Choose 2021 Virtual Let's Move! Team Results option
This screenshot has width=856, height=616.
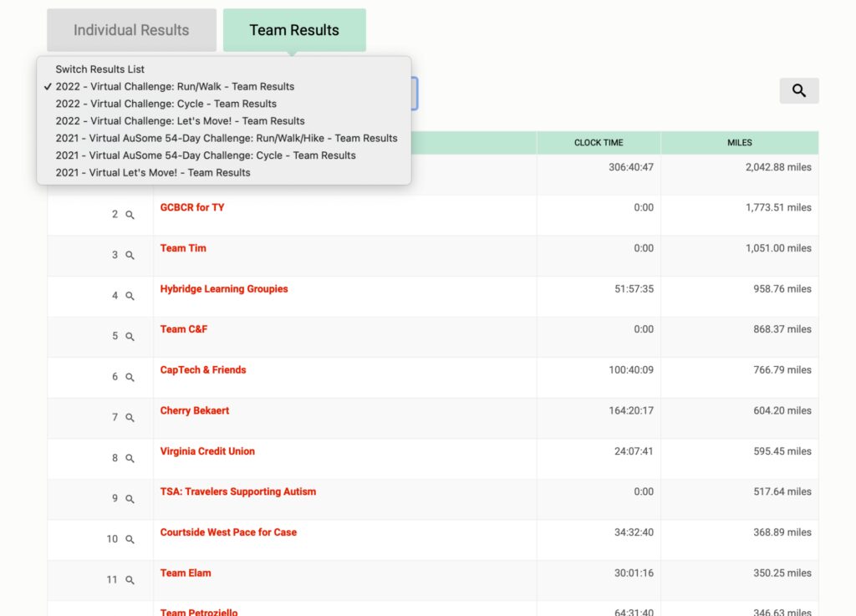[224, 173]
